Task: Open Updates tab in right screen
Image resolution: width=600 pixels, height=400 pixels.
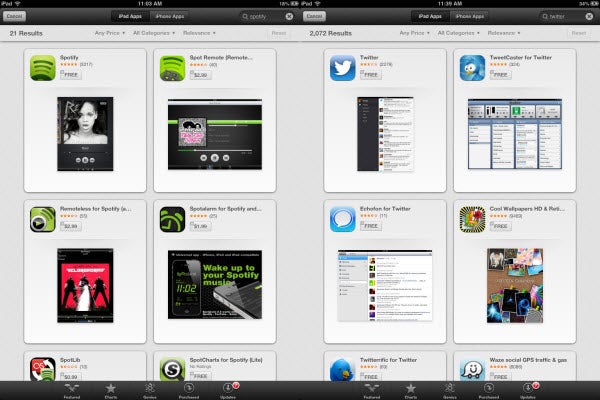Action: click(x=528, y=391)
